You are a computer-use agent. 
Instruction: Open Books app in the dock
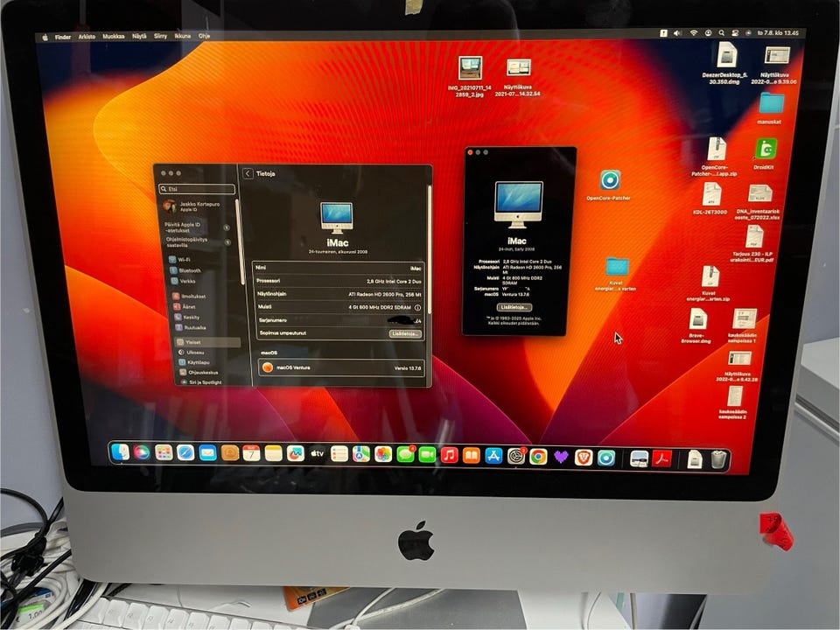pos(471,456)
